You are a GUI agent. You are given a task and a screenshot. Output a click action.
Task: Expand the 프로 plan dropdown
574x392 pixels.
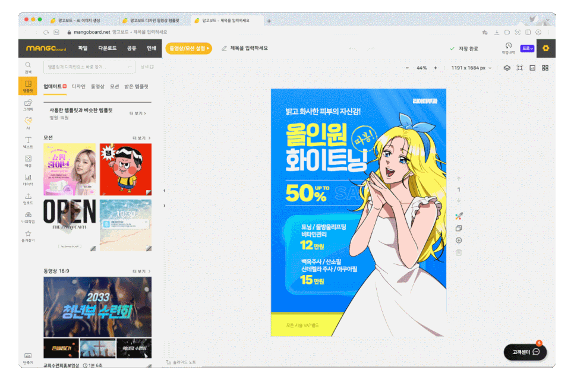click(x=527, y=48)
